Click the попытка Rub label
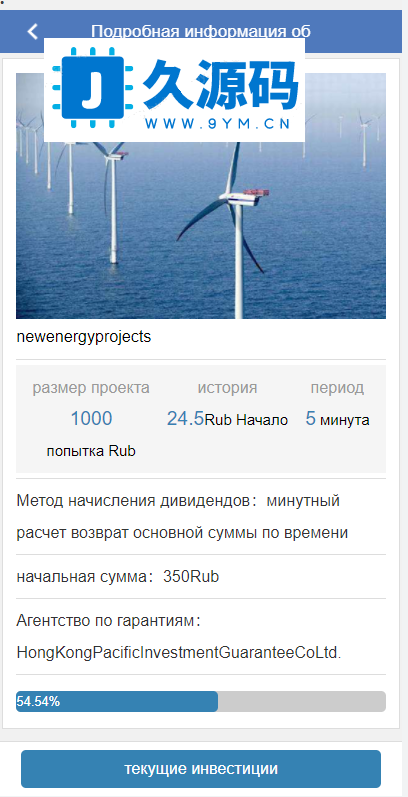This screenshot has width=408, height=797. coord(91,451)
